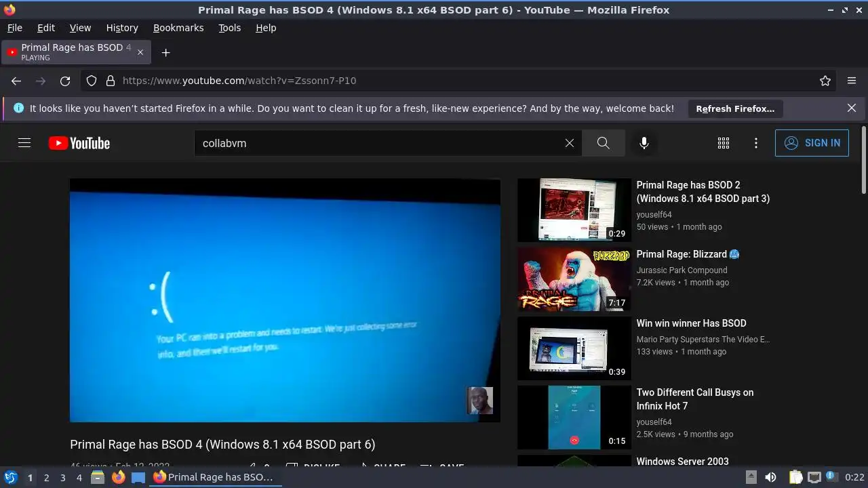
Task: Submit search with the magnifier button
Action: click(x=603, y=143)
